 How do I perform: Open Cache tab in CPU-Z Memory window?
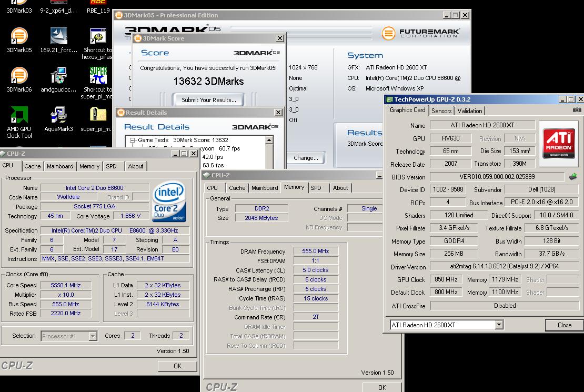[237, 188]
